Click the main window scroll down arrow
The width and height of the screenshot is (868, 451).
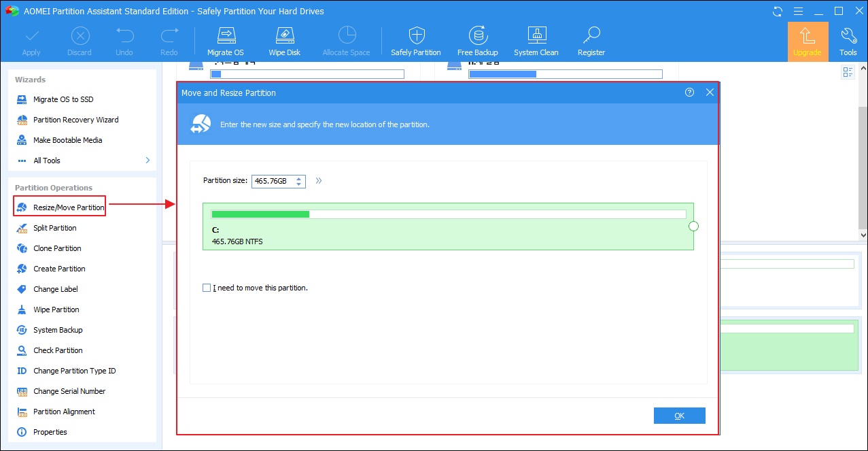[863, 235]
